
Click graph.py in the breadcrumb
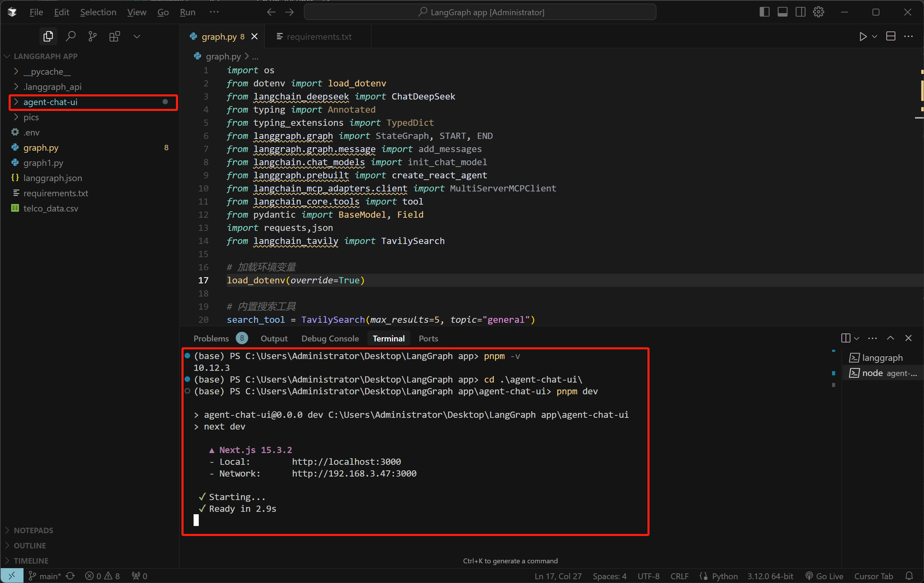pos(223,56)
